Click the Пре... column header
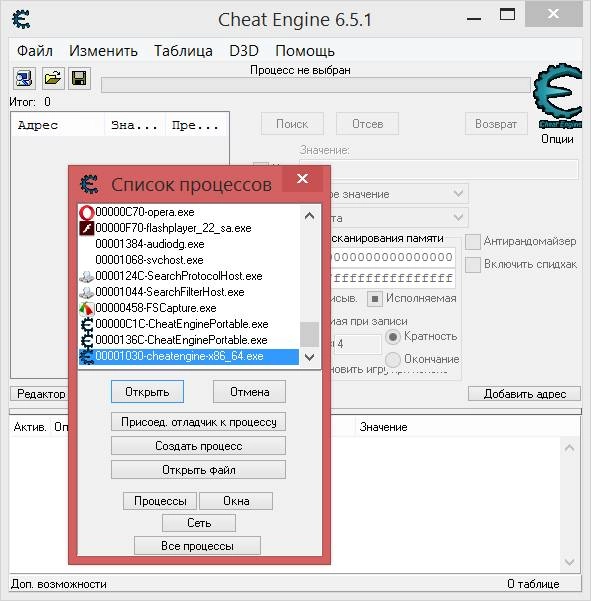 197,125
